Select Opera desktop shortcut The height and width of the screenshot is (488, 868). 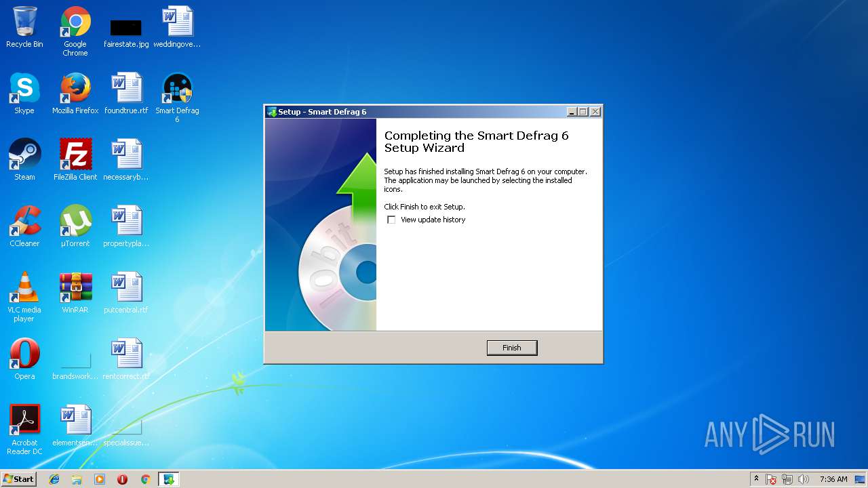click(x=24, y=359)
